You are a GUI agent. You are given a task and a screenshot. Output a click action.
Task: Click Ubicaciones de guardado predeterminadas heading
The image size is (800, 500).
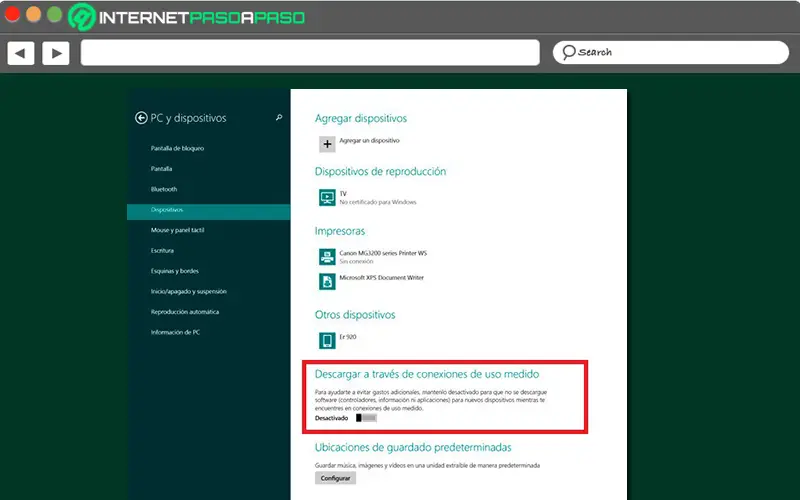pyautogui.click(x=413, y=447)
